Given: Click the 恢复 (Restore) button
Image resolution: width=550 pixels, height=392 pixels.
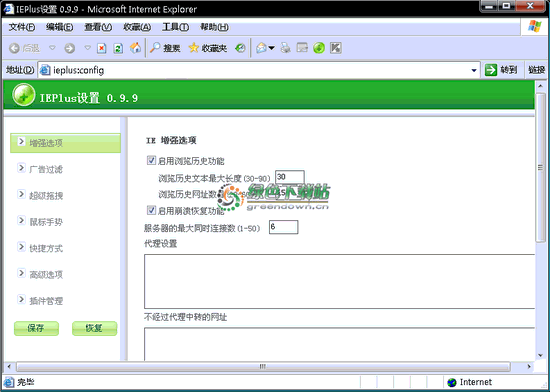Looking at the screenshot, I should [94, 329].
